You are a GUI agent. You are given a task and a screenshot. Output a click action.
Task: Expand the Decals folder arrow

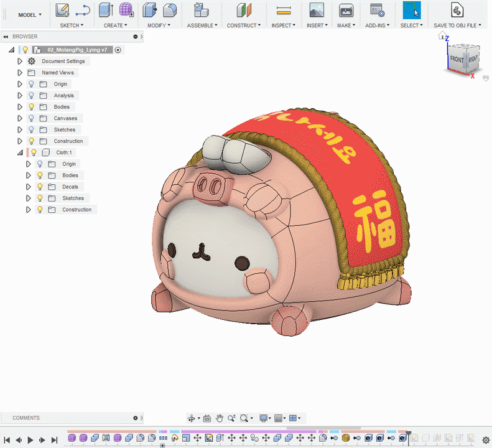[28, 187]
